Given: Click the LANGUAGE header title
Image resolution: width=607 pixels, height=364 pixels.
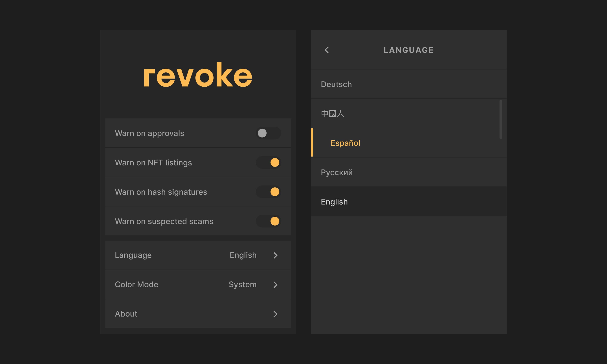Looking at the screenshot, I should coord(408,50).
